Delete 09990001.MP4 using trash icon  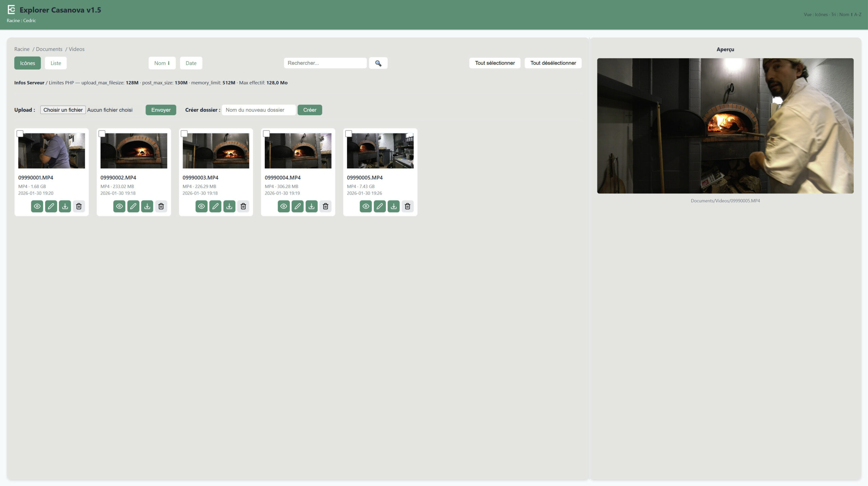[79, 206]
